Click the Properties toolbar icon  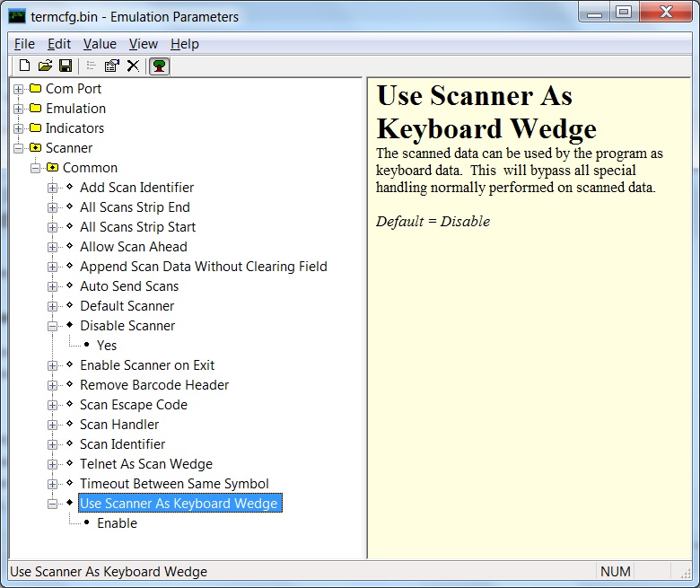pyautogui.click(x=112, y=66)
